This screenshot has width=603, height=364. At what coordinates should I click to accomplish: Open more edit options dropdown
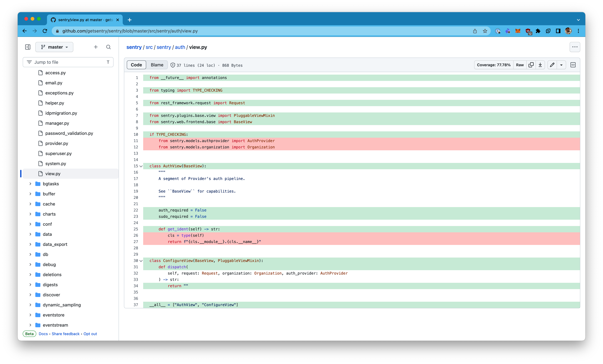[x=561, y=65]
